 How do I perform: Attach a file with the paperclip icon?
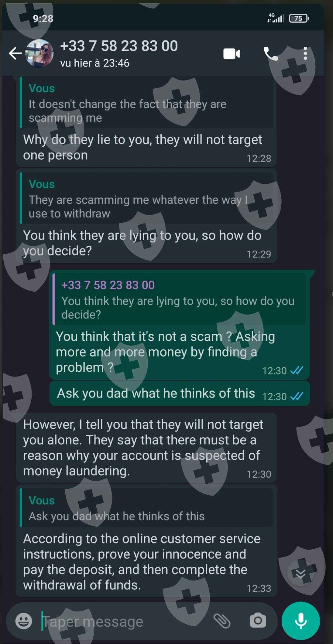click(x=222, y=621)
